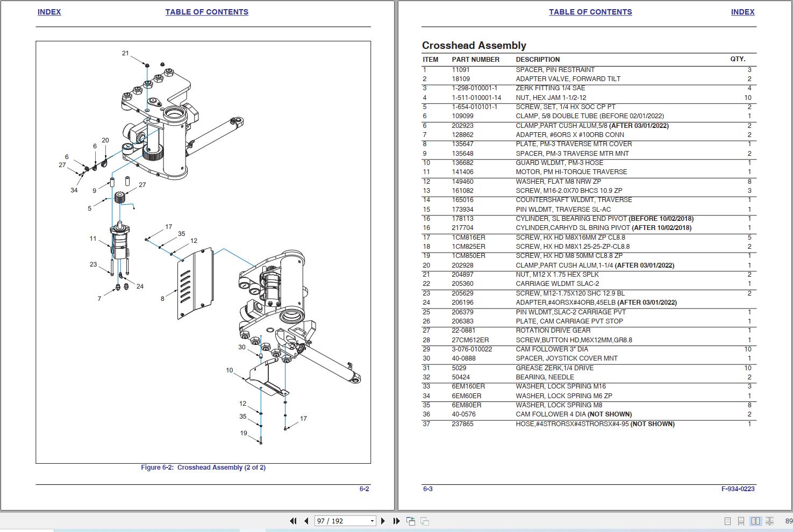
Task: Switch to single page view
Action: (x=727, y=521)
